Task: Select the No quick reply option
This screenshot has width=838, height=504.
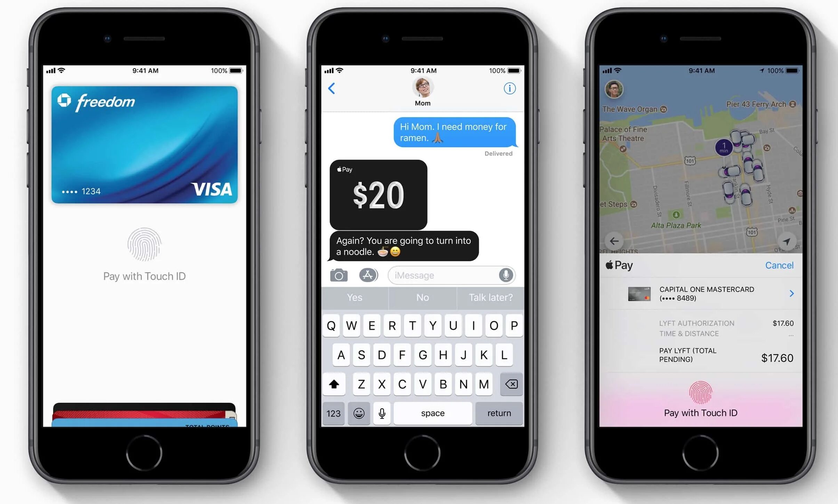Action: pos(418,298)
